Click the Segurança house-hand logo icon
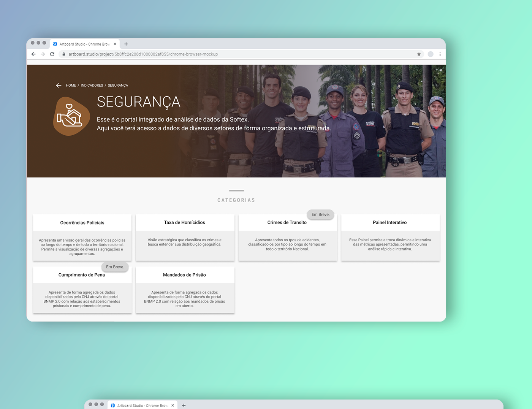The height and width of the screenshot is (409, 532). point(71,116)
